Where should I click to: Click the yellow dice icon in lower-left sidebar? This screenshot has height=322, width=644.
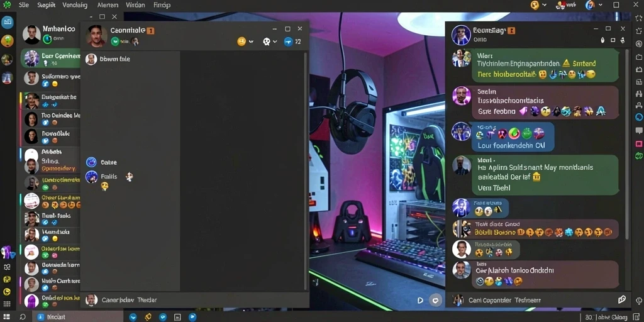(7, 279)
